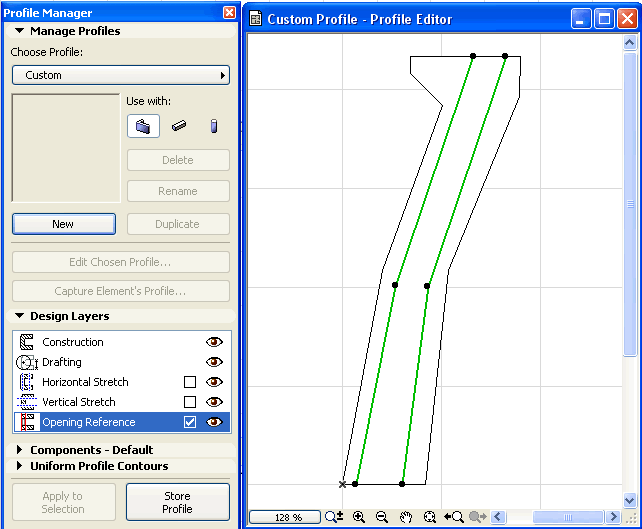Select the Drafting layer row
The width and height of the screenshot is (642, 529).
coord(100,362)
